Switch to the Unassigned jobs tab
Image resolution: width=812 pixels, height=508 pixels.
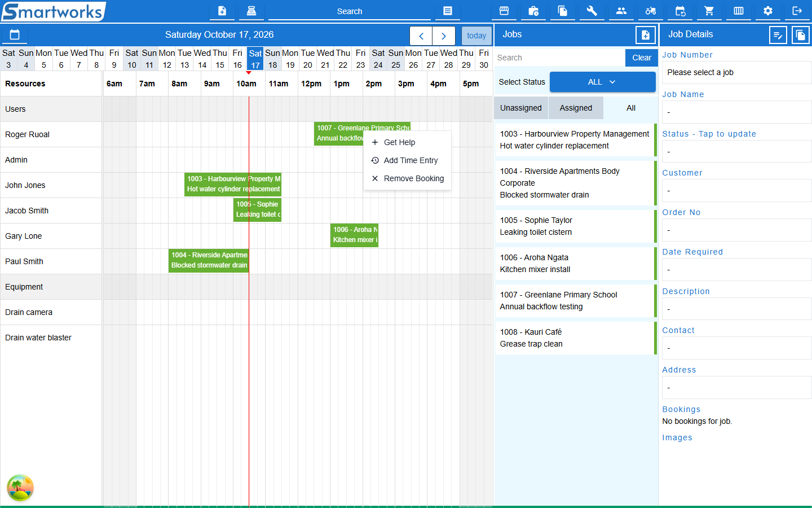(x=521, y=108)
